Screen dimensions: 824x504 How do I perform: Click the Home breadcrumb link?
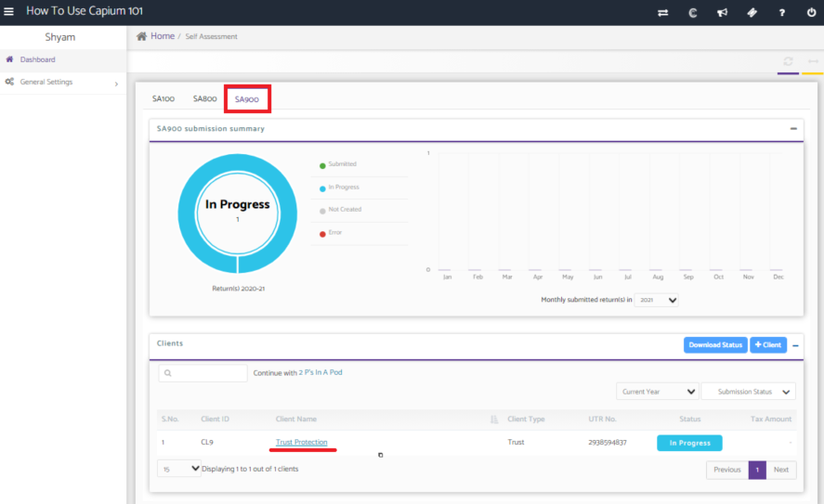click(x=163, y=35)
